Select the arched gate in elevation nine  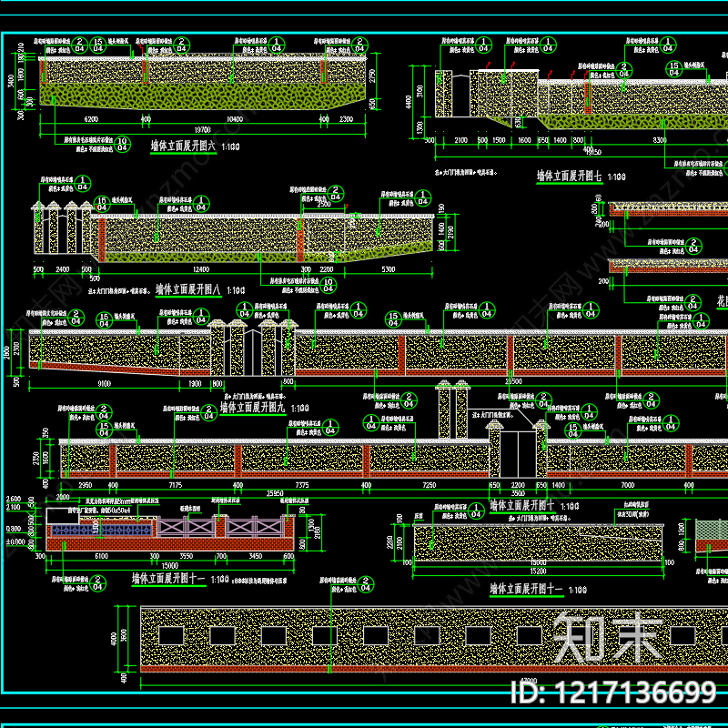(252, 352)
